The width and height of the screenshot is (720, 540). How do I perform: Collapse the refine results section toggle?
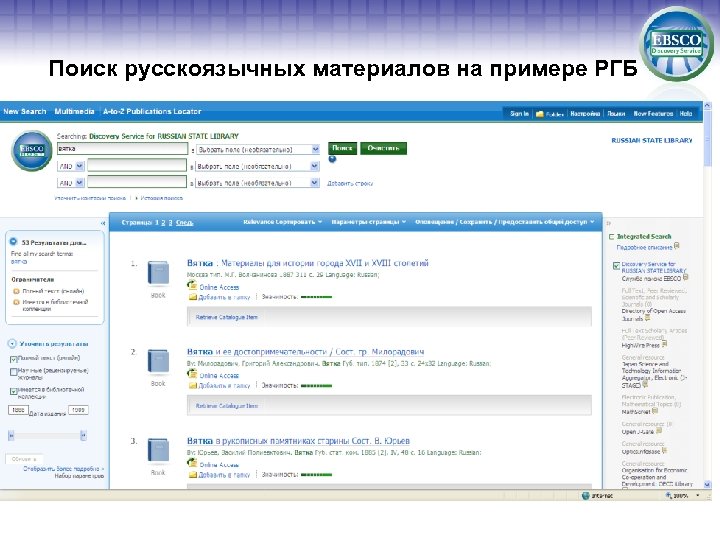(12, 343)
